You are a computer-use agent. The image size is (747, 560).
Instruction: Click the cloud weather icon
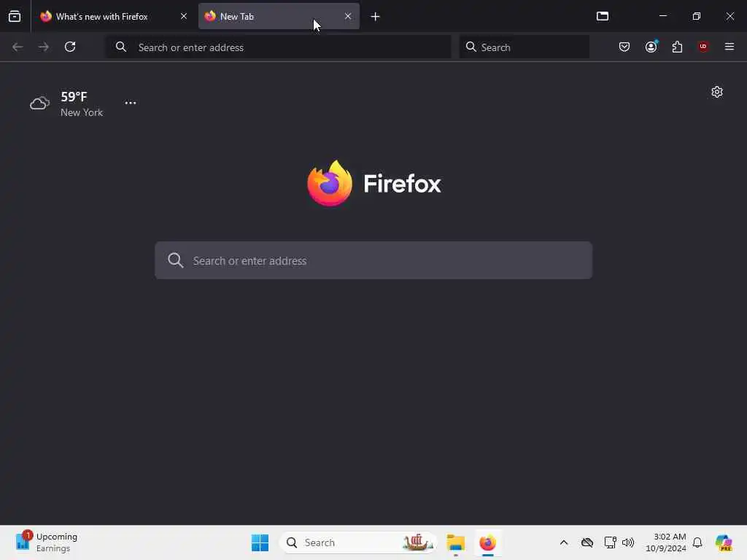click(40, 103)
